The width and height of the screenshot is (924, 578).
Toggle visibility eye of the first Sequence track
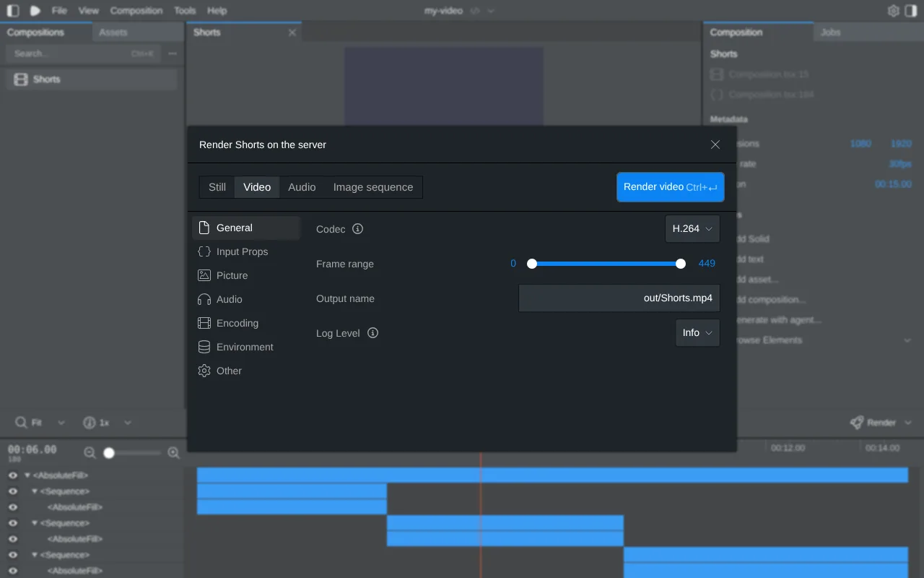(x=13, y=491)
